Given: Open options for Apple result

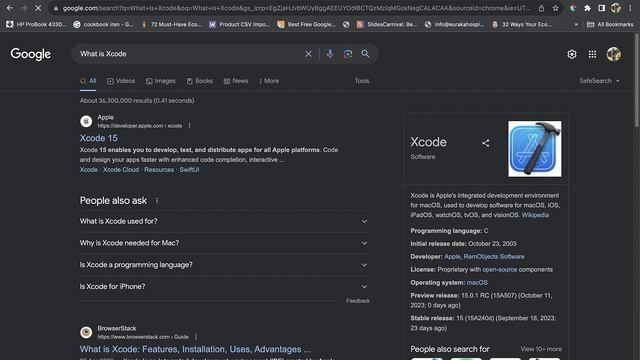Looking at the screenshot, I should coord(189,126).
